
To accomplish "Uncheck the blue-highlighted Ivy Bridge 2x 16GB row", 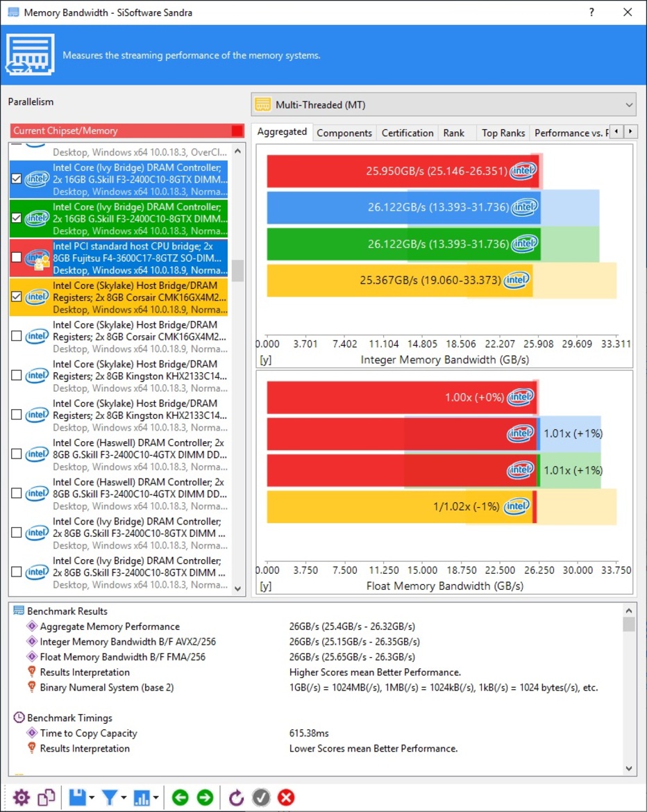I will pos(17,179).
